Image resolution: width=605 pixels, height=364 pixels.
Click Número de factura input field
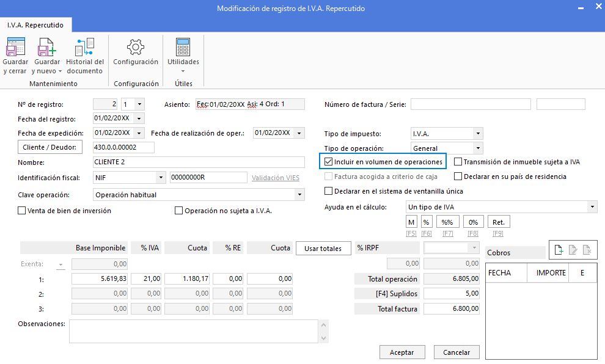(471, 104)
